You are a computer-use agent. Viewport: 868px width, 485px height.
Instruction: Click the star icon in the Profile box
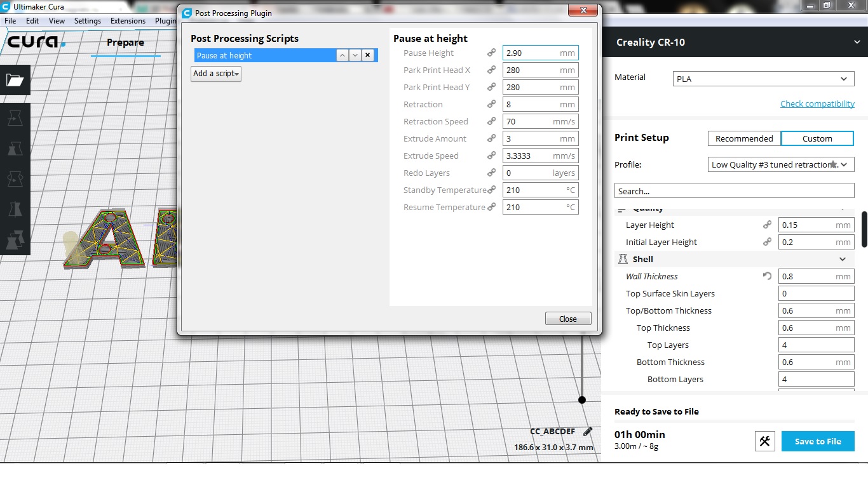pyautogui.click(x=833, y=164)
